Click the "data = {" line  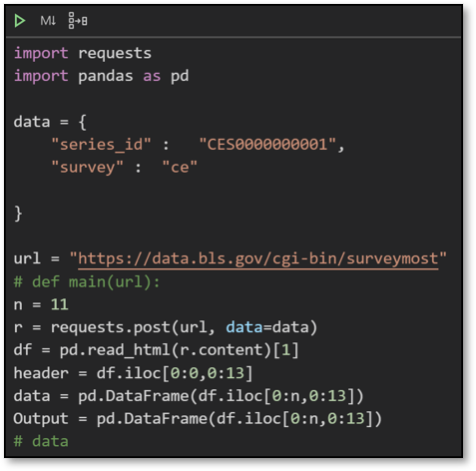(x=50, y=122)
